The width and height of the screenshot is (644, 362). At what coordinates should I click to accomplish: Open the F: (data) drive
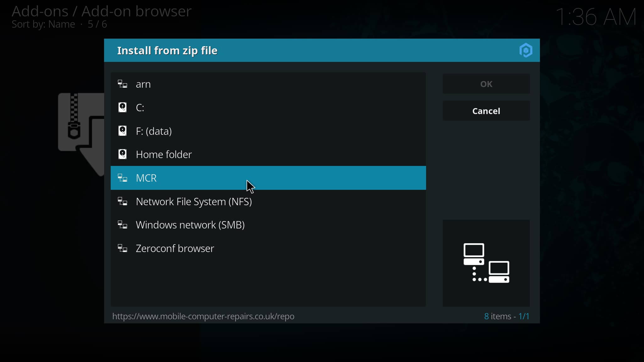pyautogui.click(x=268, y=131)
